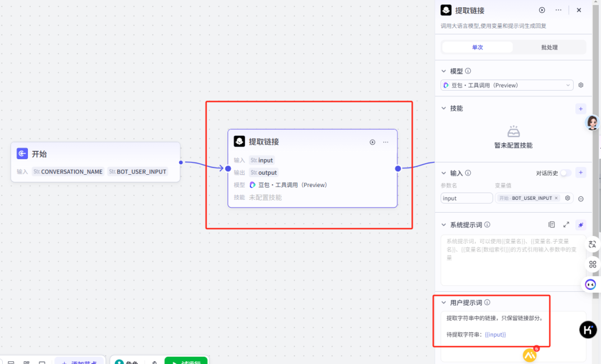Select the 开始 node title on canvas

[39, 154]
